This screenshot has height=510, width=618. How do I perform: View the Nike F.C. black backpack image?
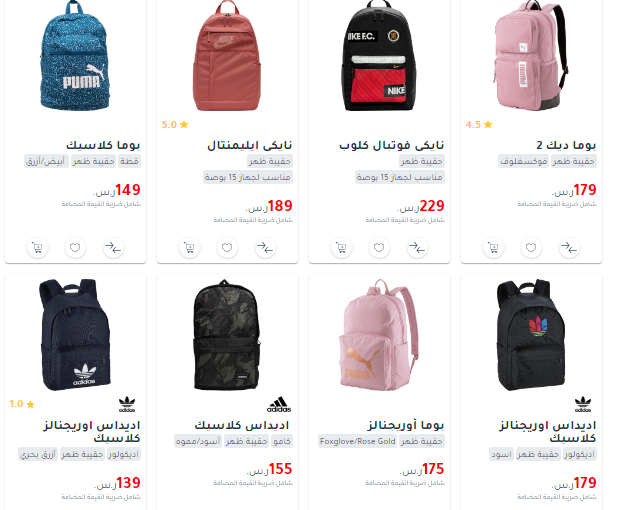379,56
